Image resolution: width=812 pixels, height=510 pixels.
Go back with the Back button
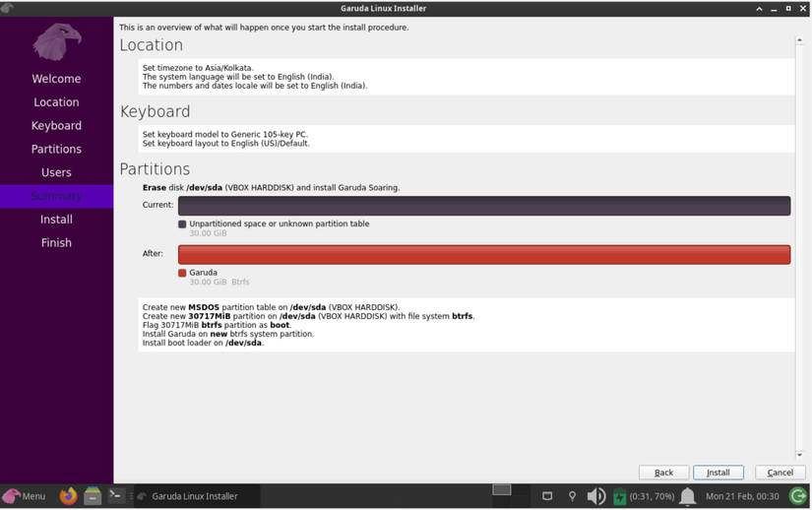click(x=663, y=473)
